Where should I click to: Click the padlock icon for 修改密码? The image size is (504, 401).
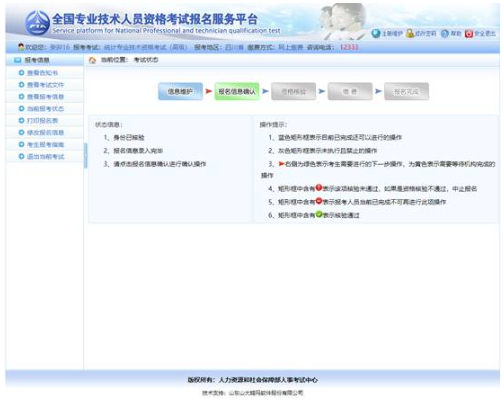pos(410,33)
